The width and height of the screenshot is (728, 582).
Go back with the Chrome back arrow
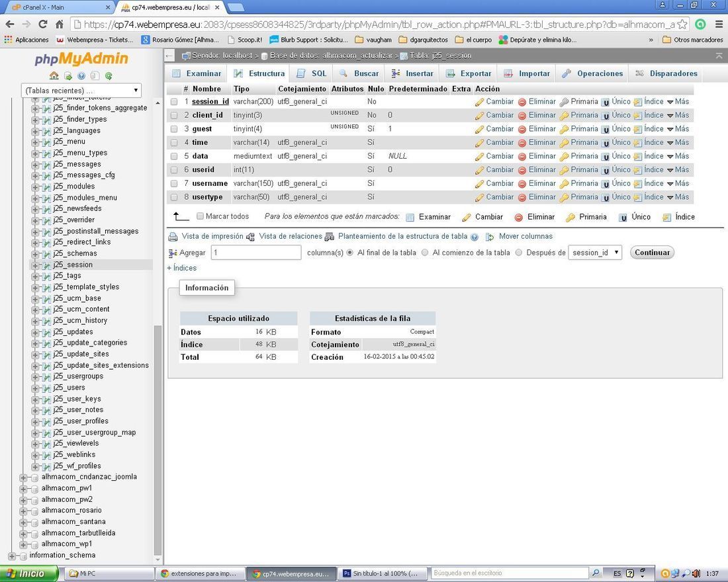click(x=10, y=24)
